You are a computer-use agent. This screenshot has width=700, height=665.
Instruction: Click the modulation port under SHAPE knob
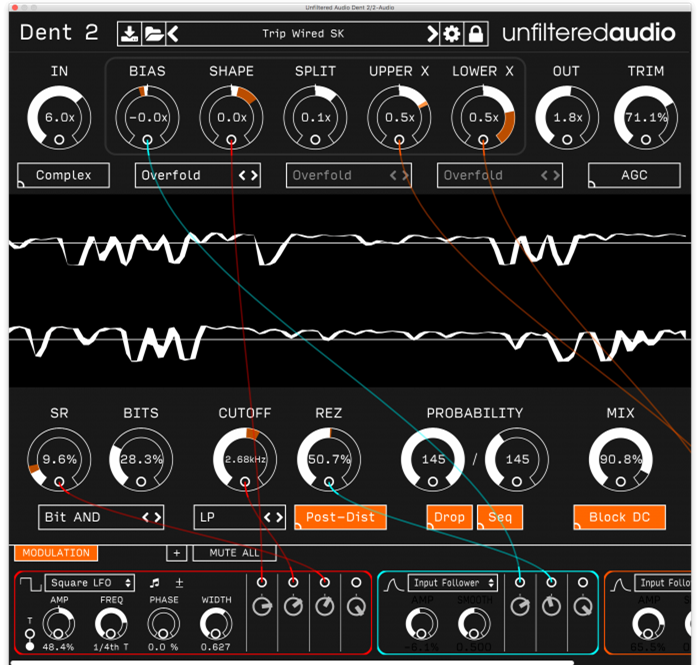coord(231,140)
